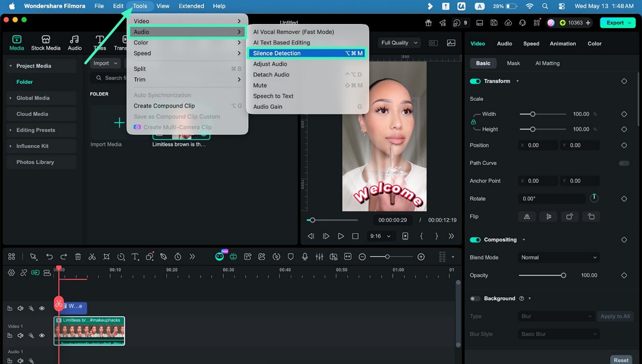Open the audio mixer icon
The width and height of the screenshot is (642, 364).
pos(320,256)
